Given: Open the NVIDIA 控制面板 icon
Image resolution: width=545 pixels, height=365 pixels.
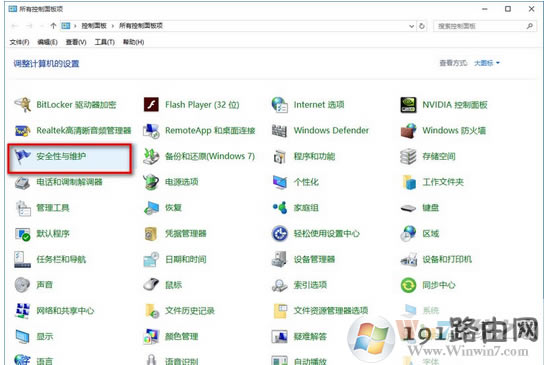Looking at the screenshot, I should (408, 105).
